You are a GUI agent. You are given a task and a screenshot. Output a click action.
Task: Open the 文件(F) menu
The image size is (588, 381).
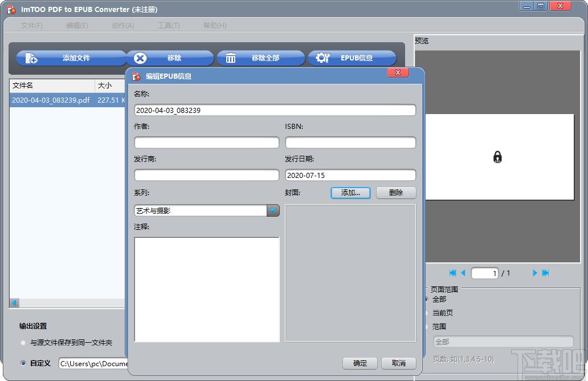pos(31,26)
